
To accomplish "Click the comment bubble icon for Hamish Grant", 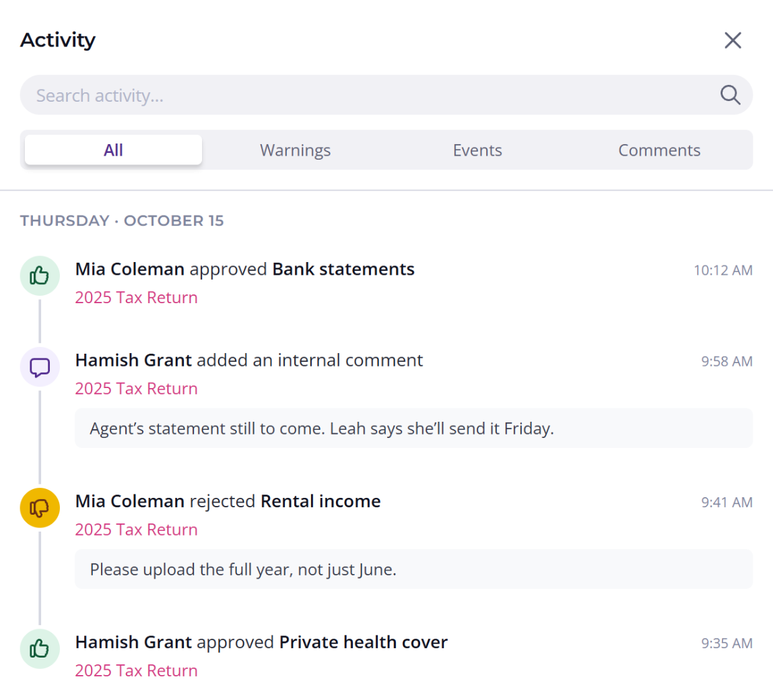I will [40, 367].
